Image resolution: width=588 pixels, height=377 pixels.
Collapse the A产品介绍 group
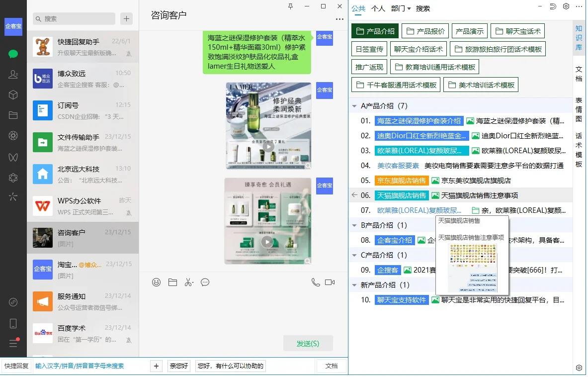pyautogui.click(x=355, y=106)
